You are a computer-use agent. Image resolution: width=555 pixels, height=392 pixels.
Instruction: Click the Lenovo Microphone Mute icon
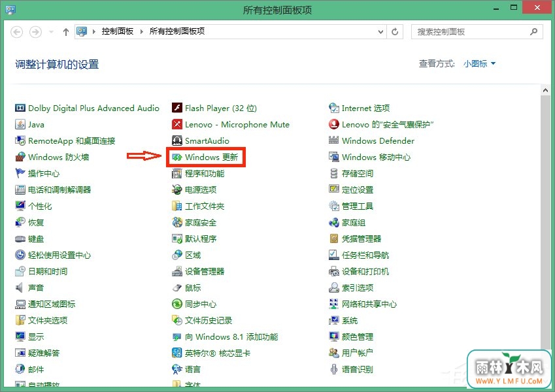tap(177, 124)
